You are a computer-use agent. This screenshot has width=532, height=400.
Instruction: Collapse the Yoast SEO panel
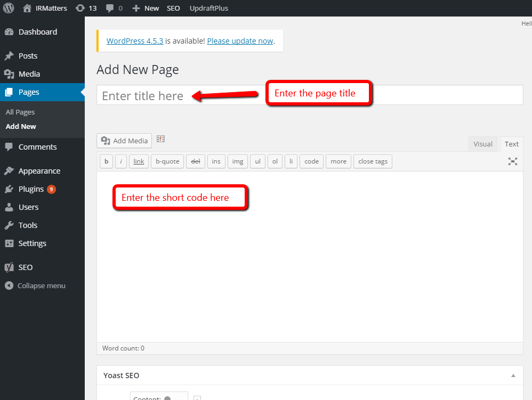click(513, 375)
